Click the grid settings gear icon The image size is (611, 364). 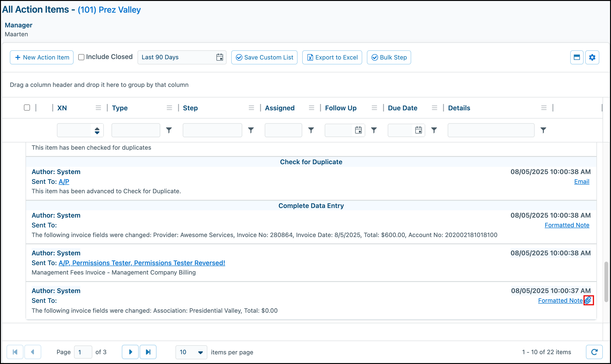[x=592, y=57]
